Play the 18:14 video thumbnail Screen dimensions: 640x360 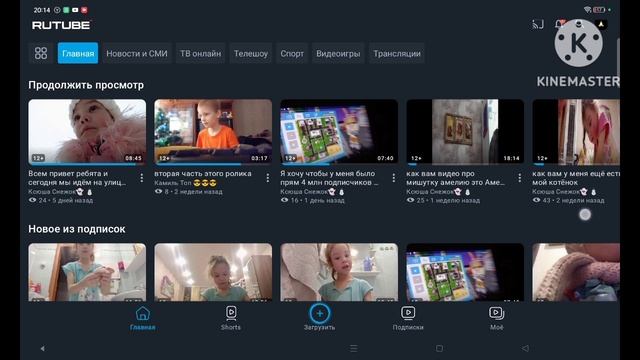click(465, 132)
